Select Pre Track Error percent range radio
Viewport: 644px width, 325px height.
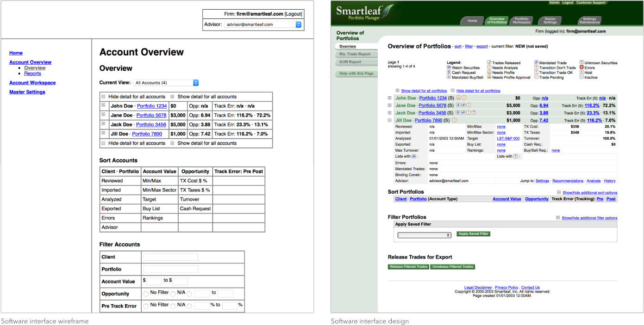[x=189, y=306]
